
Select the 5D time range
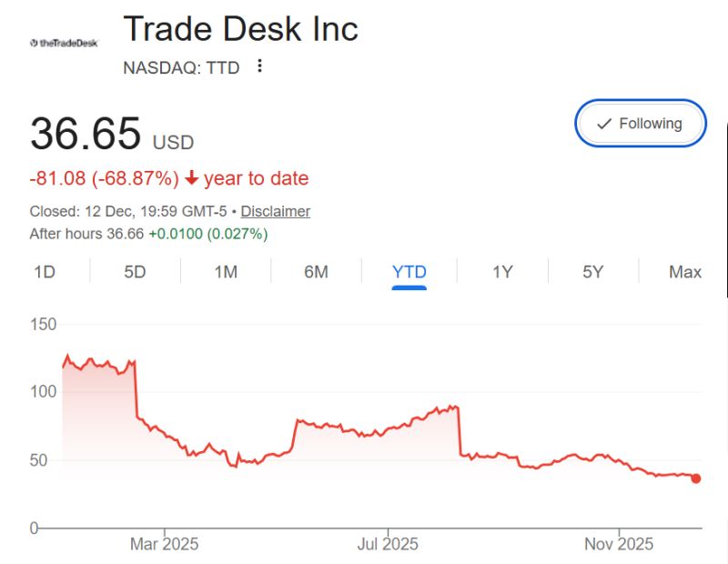point(135,271)
